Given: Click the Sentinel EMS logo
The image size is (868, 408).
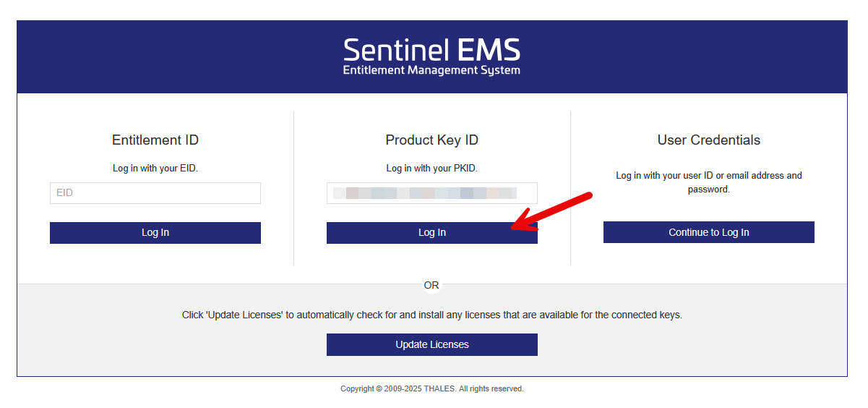Looking at the screenshot, I should pos(431,57).
